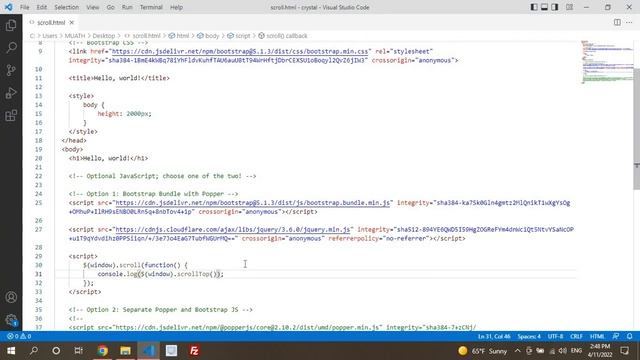This screenshot has height=360, width=640.
Task: Click the minimap code overview
Action: click(607, 62)
